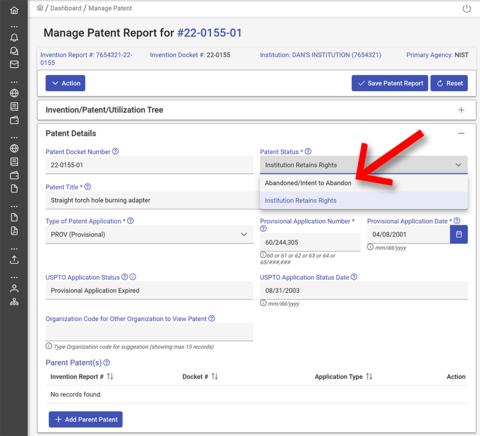Click the upper globe icon in the sidebar

(14, 93)
